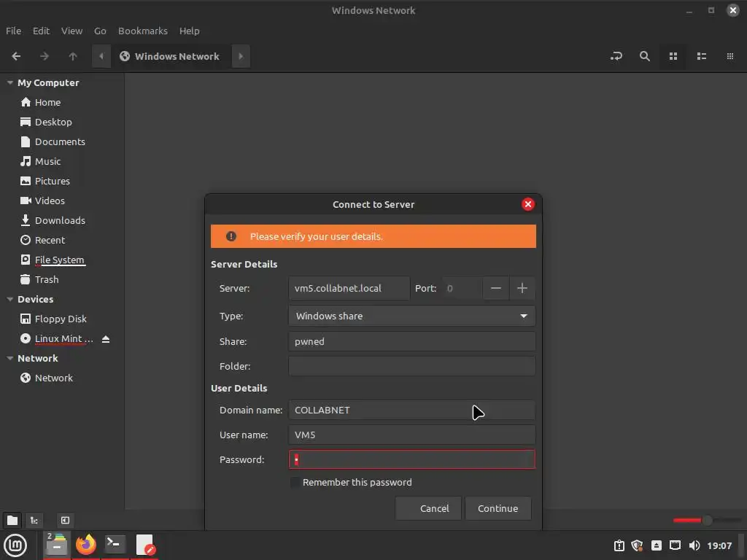The width and height of the screenshot is (747, 560).
Task: Hide the sidebar with toggle icon
Action: [65, 520]
